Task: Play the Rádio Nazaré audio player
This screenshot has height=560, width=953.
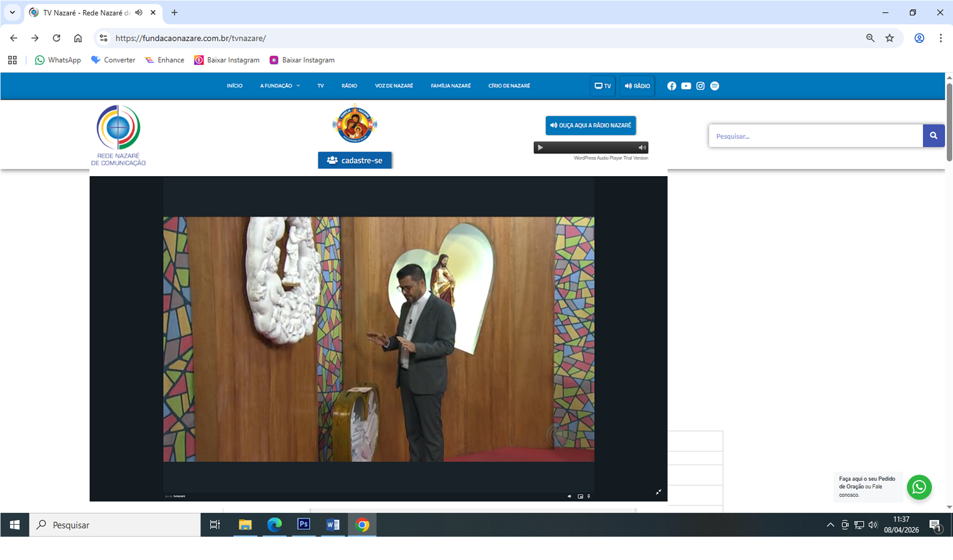Action: point(541,147)
